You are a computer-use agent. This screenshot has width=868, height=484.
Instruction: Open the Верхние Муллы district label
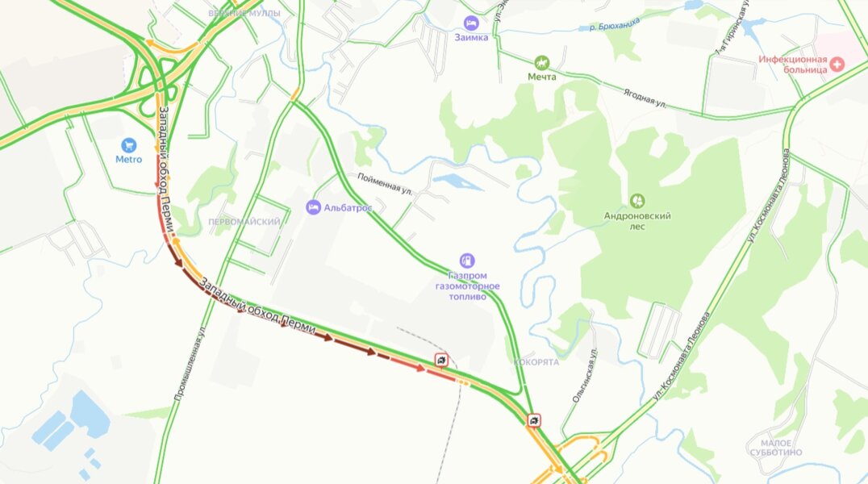244,13
